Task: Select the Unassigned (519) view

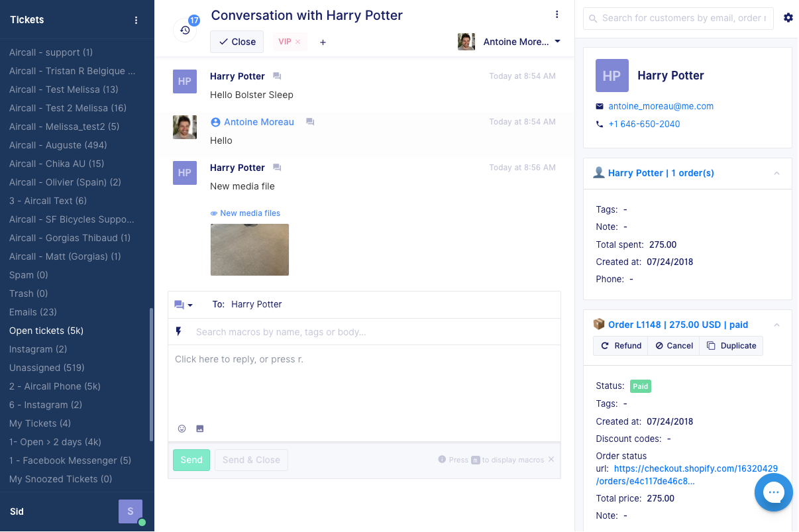Action: [47, 368]
